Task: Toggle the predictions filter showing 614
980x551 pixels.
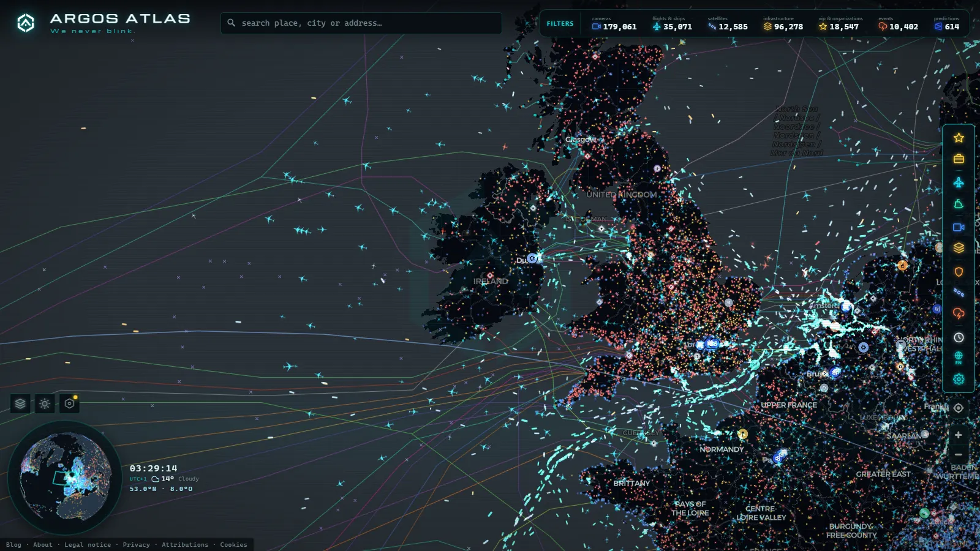Action: pyautogui.click(x=947, y=24)
